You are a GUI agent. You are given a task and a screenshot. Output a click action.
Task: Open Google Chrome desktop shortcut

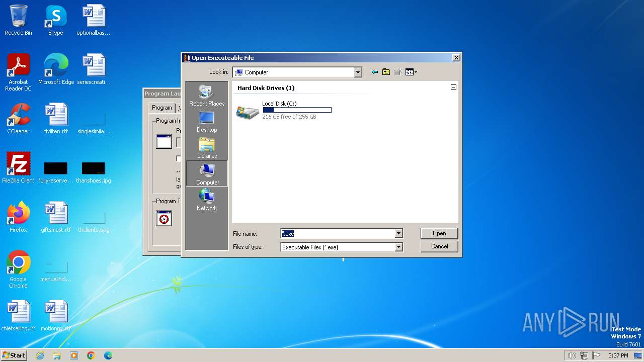coord(18,269)
